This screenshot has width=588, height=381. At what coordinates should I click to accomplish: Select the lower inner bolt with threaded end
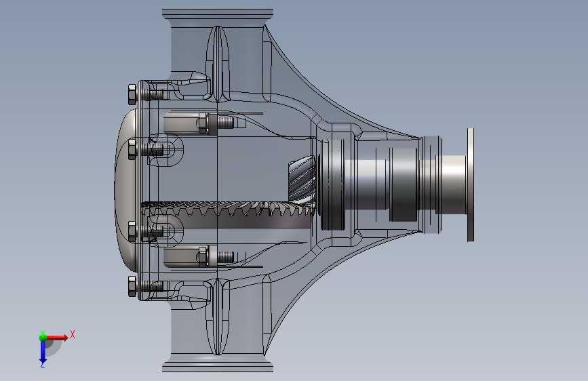click(x=216, y=257)
